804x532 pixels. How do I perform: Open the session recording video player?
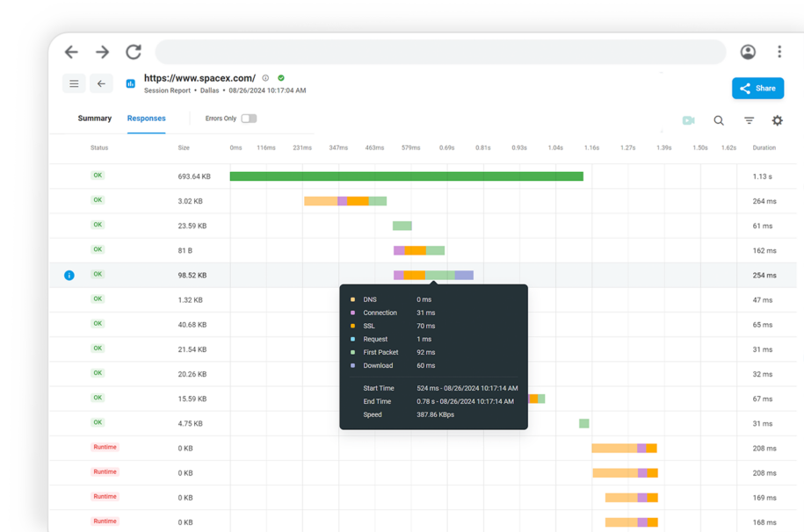[688, 120]
